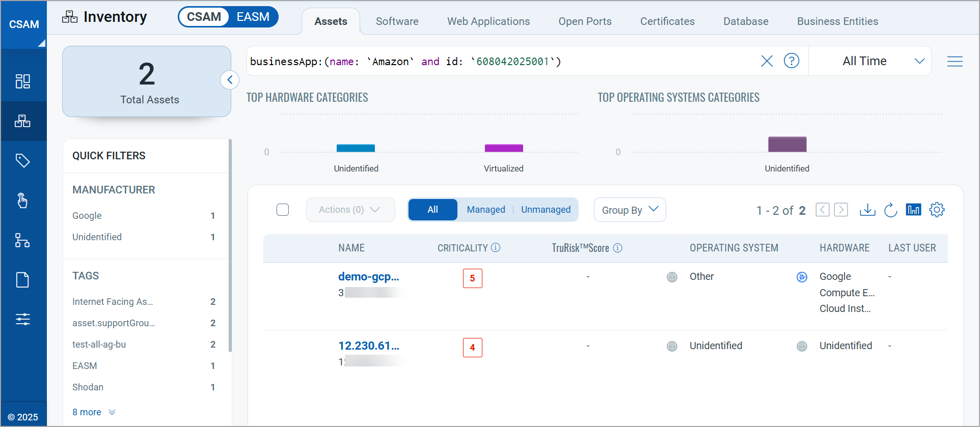Image resolution: width=980 pixels, height=427 pixels.
Task: Switch to the Certificates tab
Action: coord(667,21)
